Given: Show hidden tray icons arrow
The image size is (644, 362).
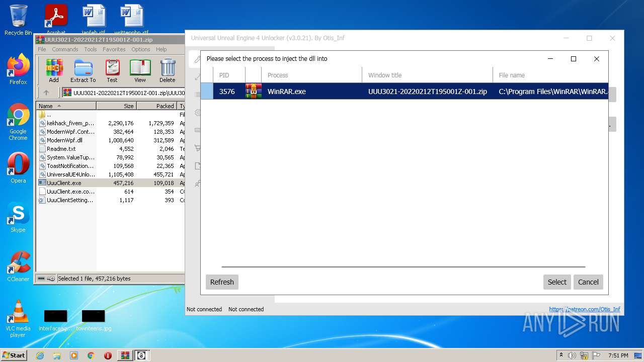Looking at the screenshot, I should 561,355.
